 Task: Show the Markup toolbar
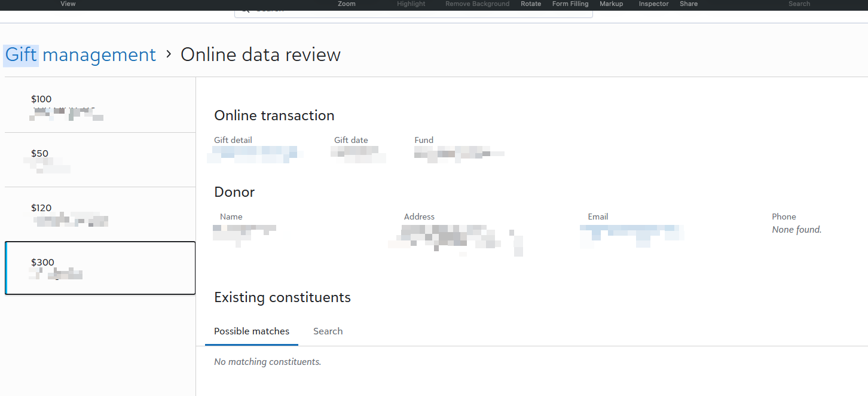click(x=612, y=4)
